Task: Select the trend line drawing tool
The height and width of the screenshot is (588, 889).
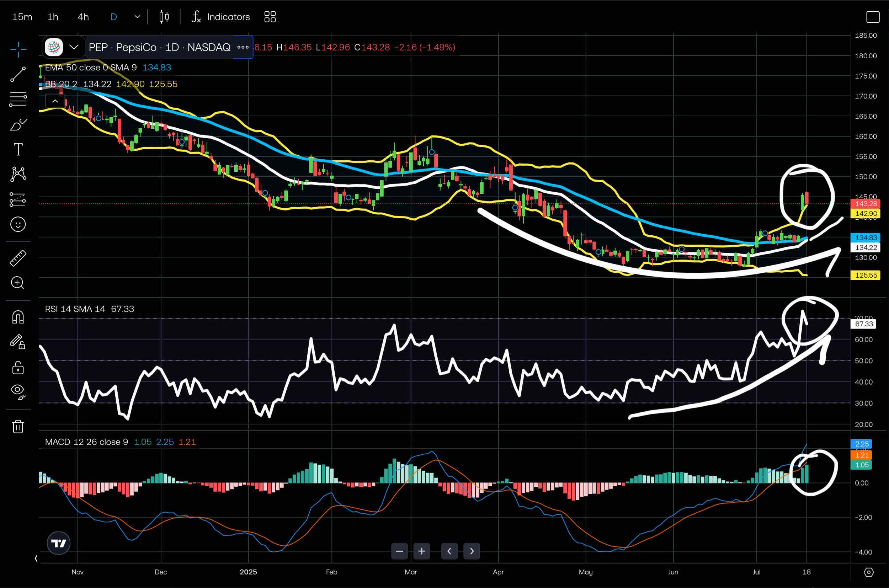Action: (18, 74)
